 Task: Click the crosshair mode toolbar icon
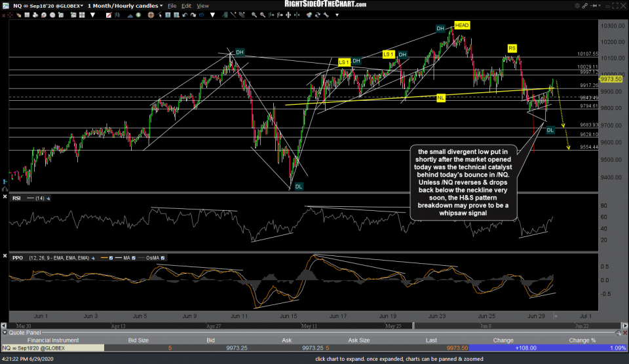click(x=10, y=15)
